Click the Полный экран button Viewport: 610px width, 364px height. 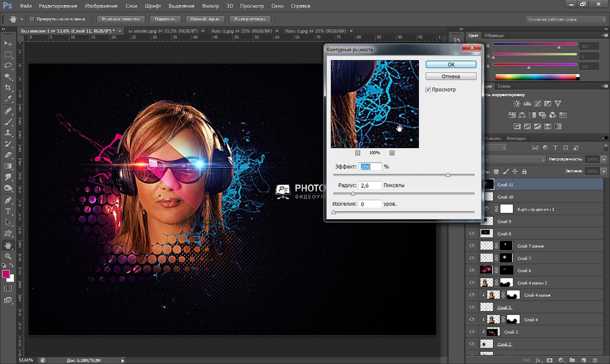205,19
